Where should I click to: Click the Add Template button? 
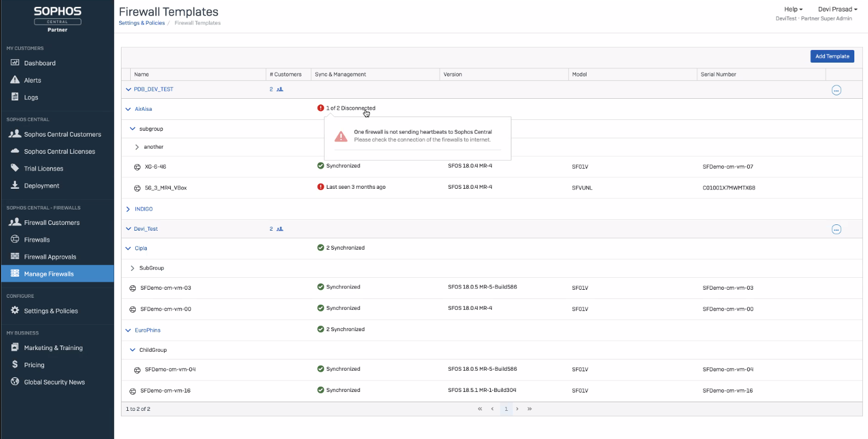[x=832, y=56]
